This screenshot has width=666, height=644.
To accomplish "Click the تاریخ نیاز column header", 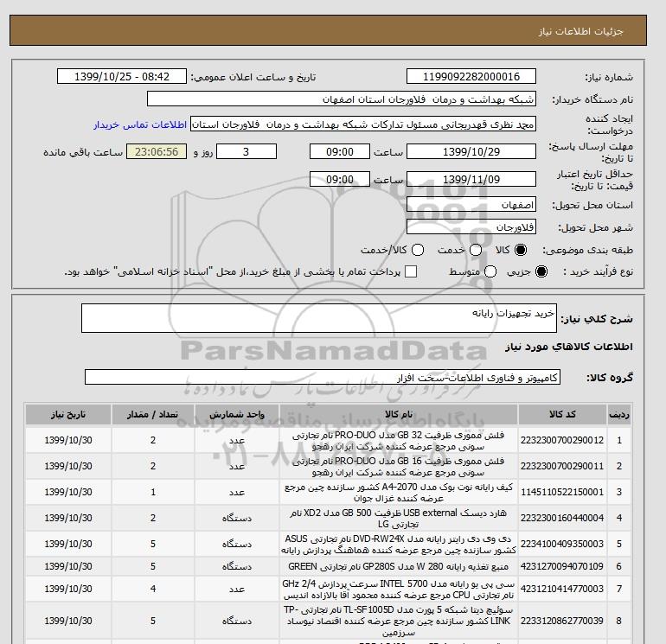I will 68,414.
